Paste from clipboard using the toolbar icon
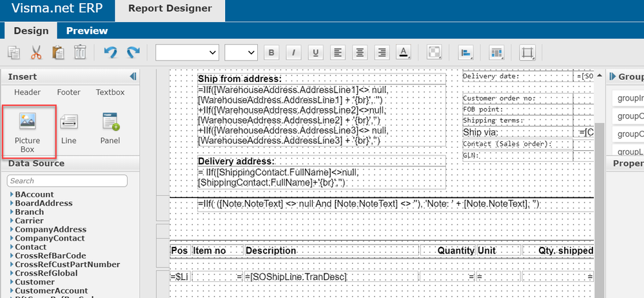The height and width of the screenshot is (298, 644). pos(58,53)
